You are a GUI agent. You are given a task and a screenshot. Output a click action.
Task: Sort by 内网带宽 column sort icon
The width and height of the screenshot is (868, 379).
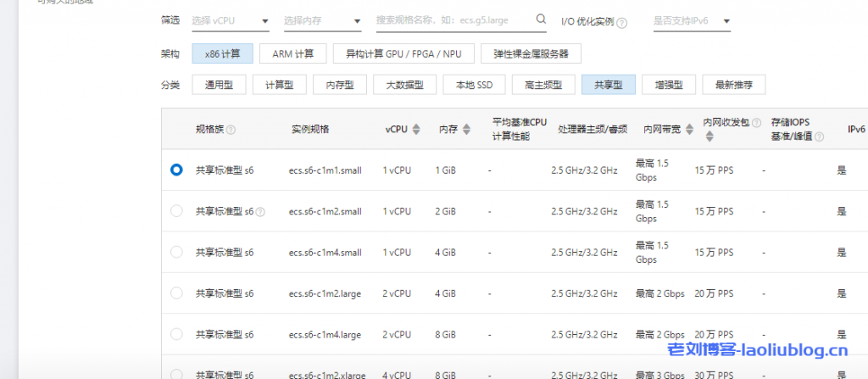click(x=689, y=130)
